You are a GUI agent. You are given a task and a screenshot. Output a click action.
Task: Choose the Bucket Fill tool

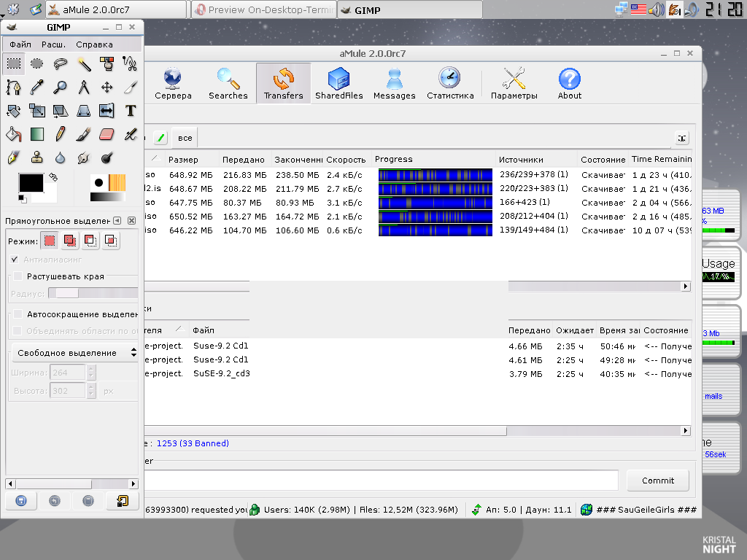13,134
